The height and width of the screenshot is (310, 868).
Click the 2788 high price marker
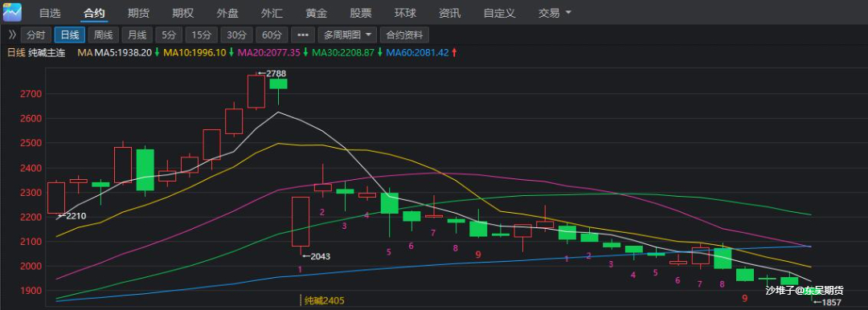pos(272,73)
